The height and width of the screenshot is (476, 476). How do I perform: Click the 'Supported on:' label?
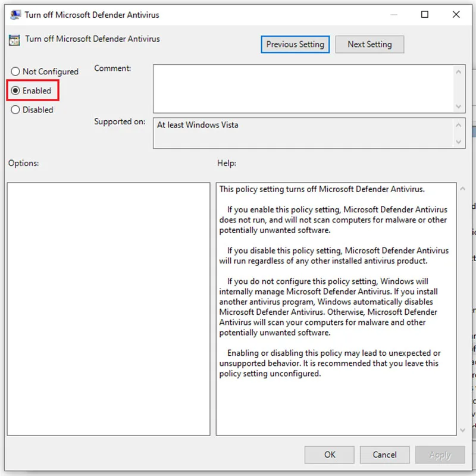pos(120,122)
